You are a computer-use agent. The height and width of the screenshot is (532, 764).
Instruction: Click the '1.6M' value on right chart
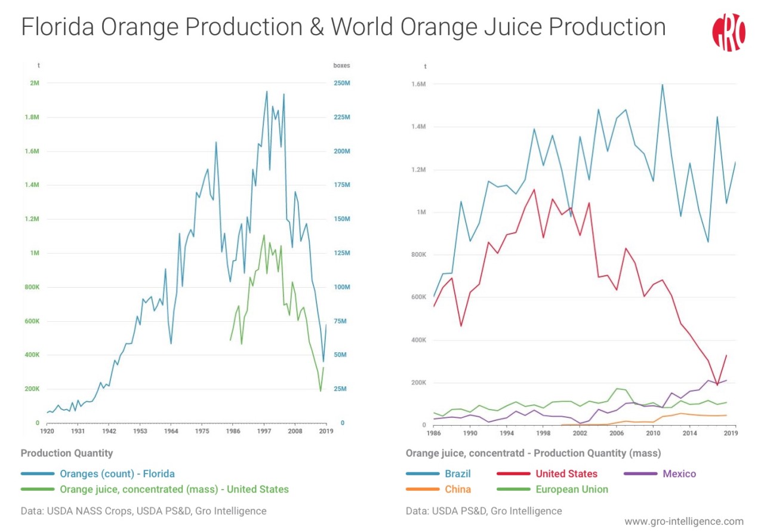pos(418,84)
